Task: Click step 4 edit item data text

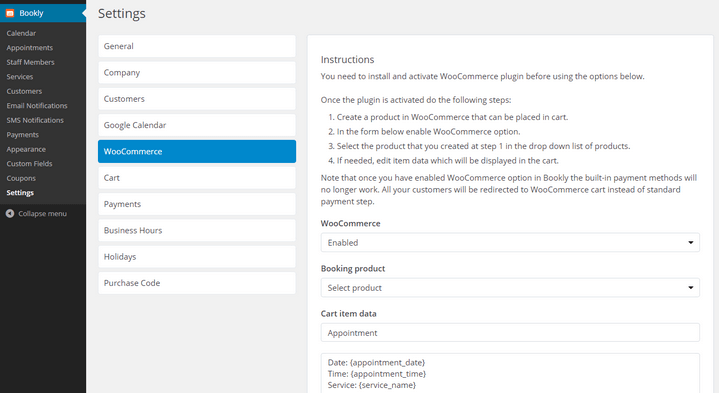Action: (448, 161)
